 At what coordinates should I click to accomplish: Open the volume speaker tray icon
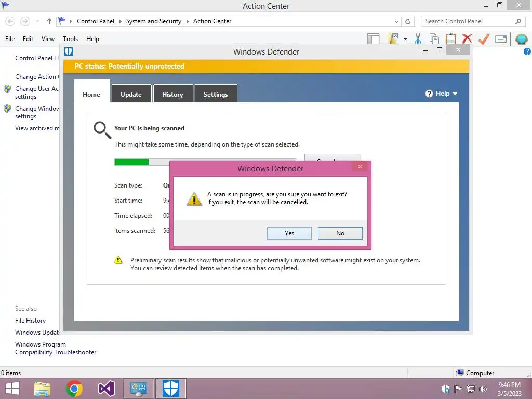[x=483, y=389]
